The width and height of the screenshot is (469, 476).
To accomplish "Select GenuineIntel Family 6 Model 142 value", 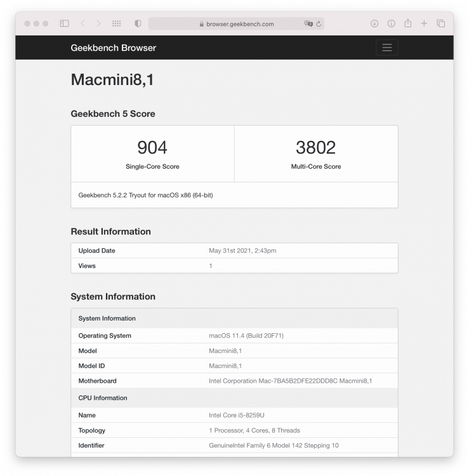I will [x=274, y=446].
